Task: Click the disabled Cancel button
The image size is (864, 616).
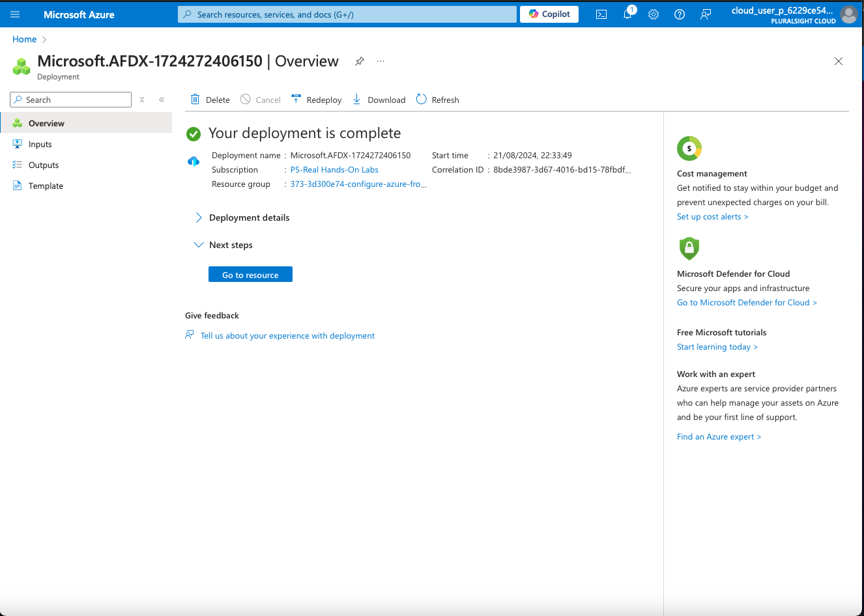Action: tap(261, 100)
